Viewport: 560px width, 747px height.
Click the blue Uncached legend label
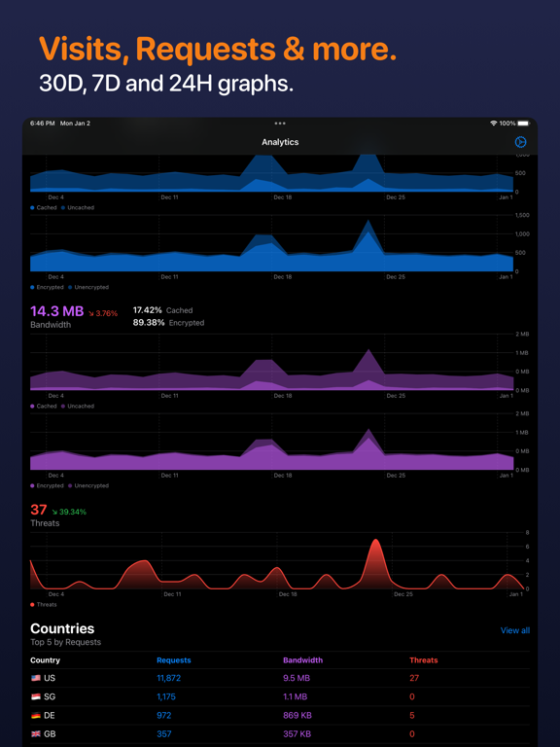pos(81,208)
